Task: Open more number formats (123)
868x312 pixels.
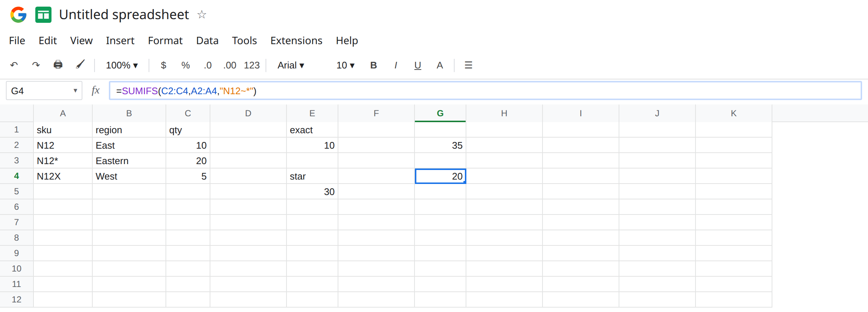Action: [252, 65]
